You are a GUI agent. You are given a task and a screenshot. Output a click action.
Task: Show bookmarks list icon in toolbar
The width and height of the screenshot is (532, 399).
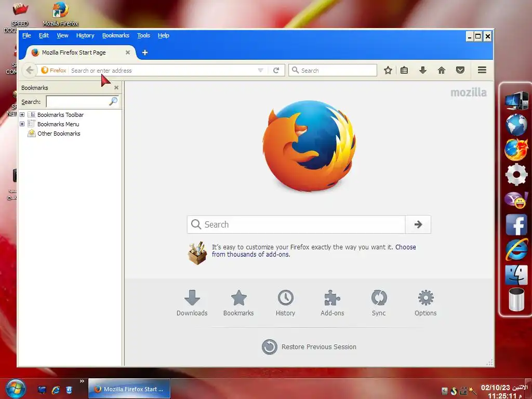tap(404, 70)
